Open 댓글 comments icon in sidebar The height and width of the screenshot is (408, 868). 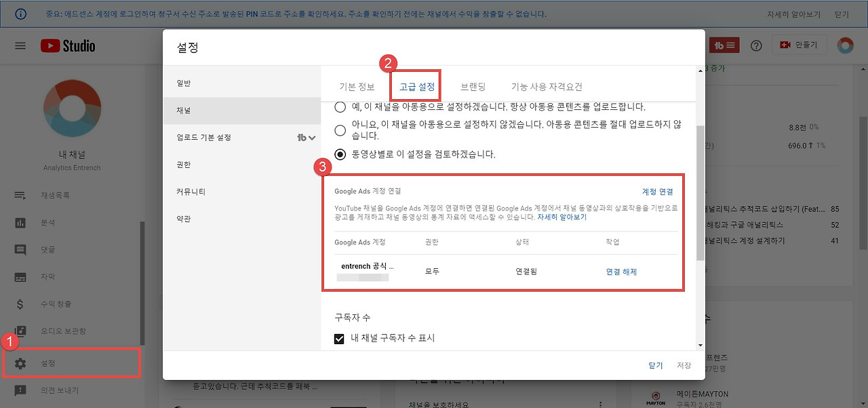pos(20,250)
